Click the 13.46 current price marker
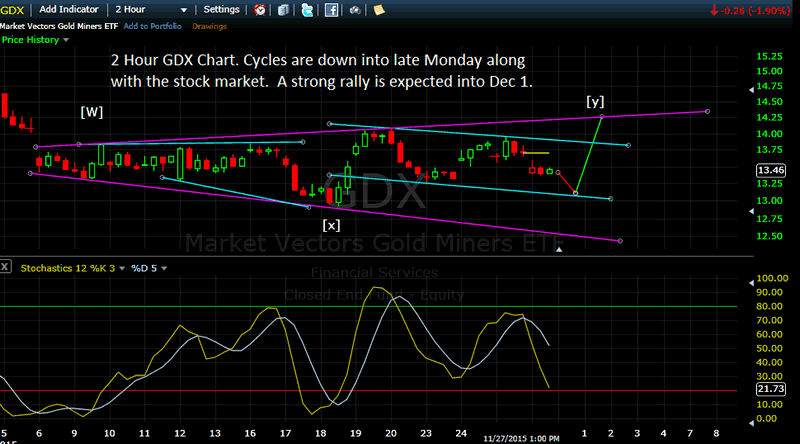Viewport: 800px width, 444px height. click(772, 170)
